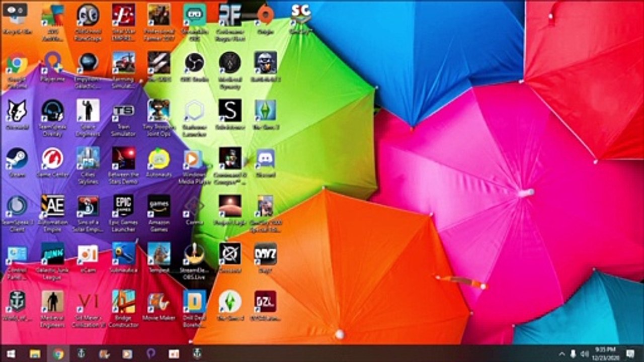Select Tiny Troopers Joint Ops icon
644x362 pixels.
[159, 119]
